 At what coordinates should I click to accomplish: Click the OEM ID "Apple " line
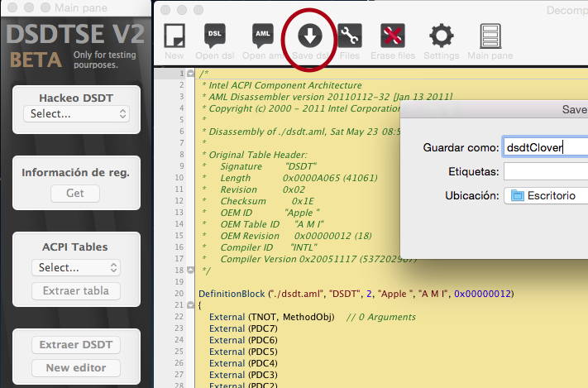(x=261, y=213)
